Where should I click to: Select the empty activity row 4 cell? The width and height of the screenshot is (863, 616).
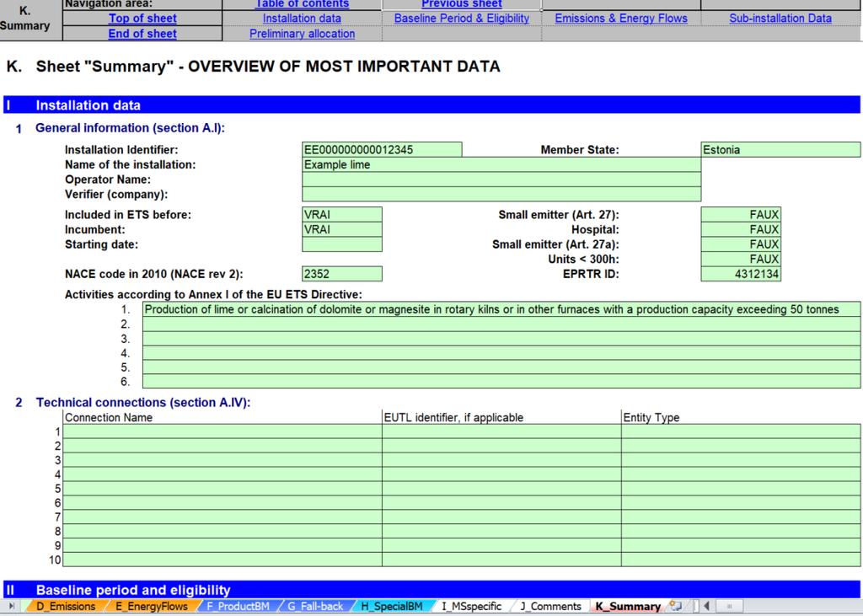point(501,353)
